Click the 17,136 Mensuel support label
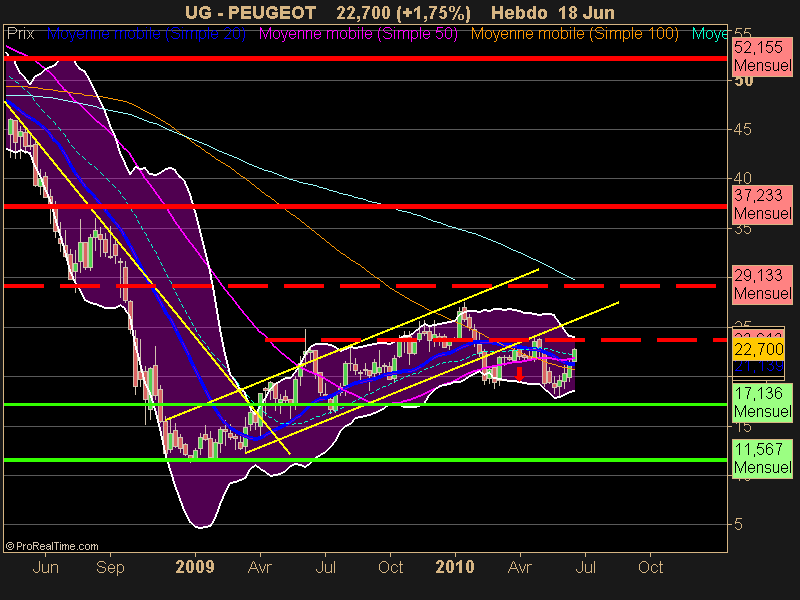800x600 pixels. point(763,402)
